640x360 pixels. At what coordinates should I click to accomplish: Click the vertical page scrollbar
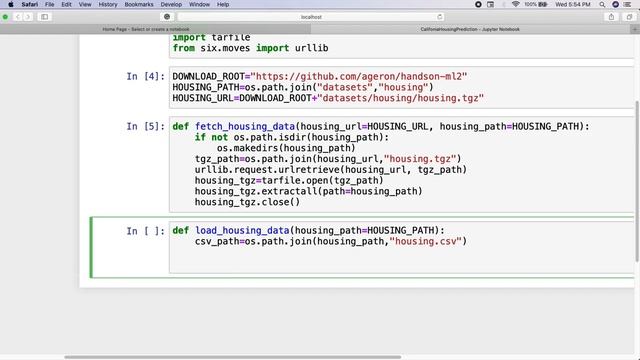[x=637, y=181]
